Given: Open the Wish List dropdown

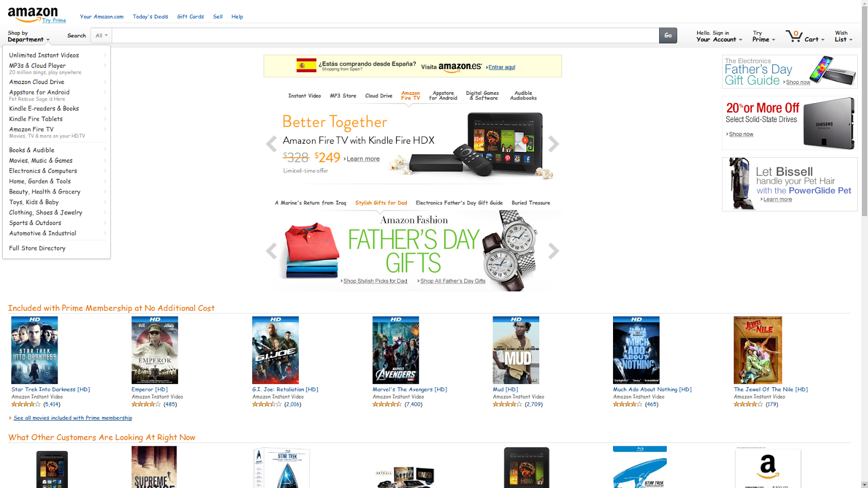Looking at the screenshot, I should (x=844, y=36).
